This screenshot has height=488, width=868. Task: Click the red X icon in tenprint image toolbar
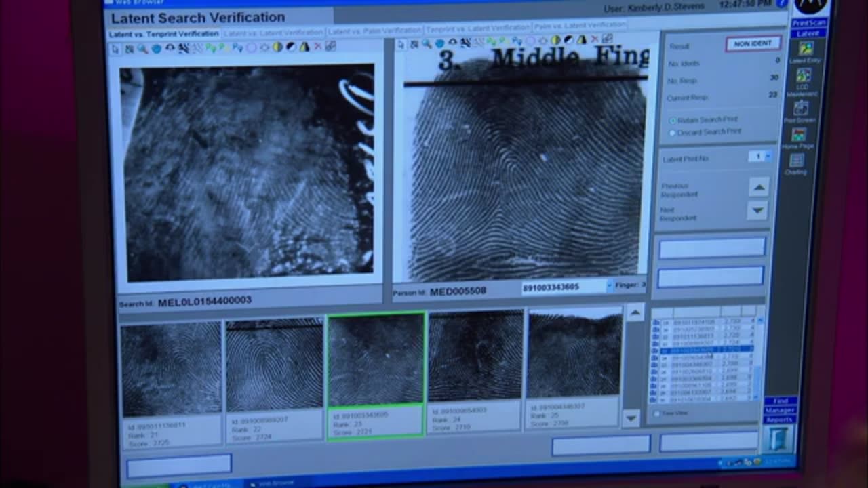coord(595,39)
